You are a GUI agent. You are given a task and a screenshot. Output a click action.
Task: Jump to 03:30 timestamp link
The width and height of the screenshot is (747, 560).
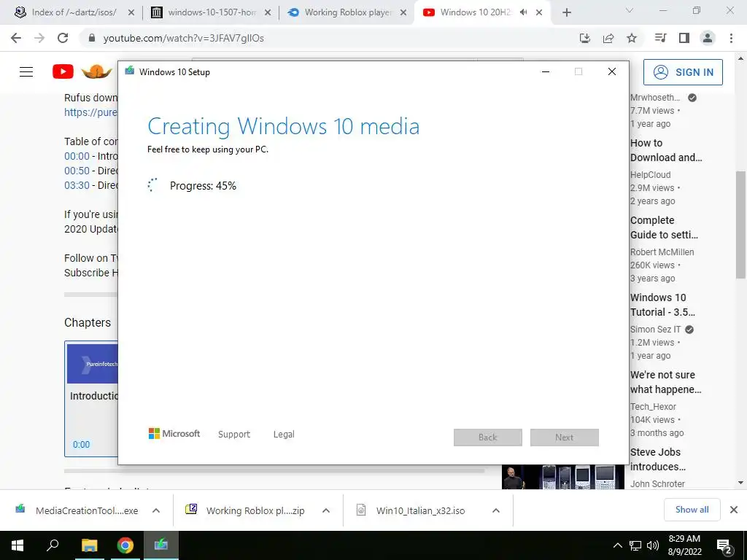click(77, 185)
